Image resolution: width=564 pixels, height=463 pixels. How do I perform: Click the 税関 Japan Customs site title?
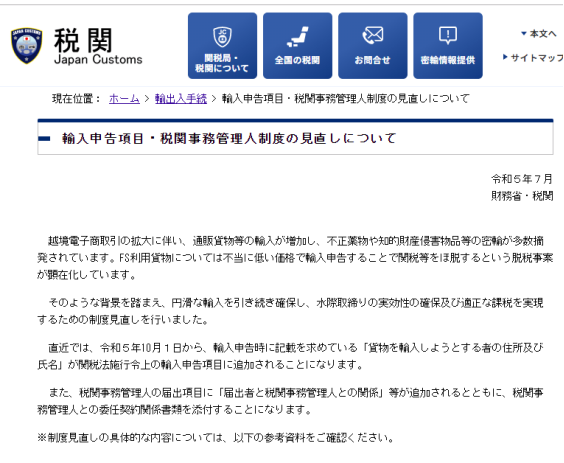[98, 46]
